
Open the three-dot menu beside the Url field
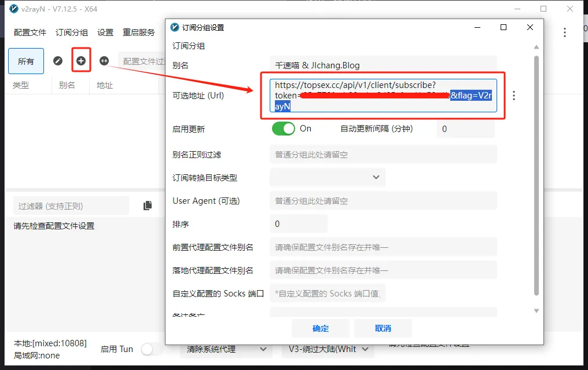(x=514, y=96)
